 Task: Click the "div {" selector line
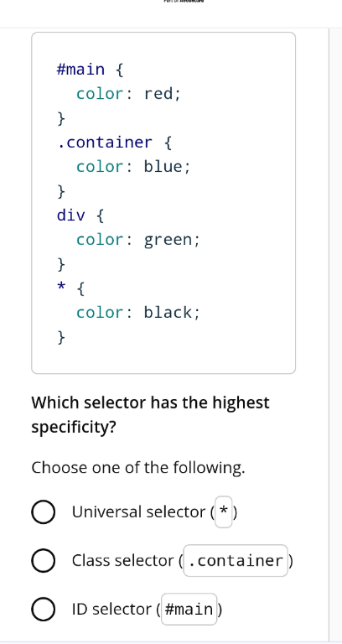pyautogui.click(x=80, y=216)
